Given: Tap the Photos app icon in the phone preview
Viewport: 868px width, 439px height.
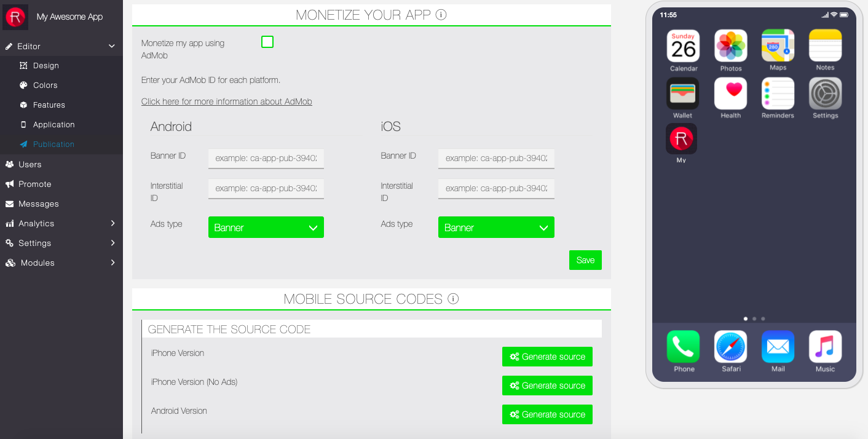Looking at the screenshot, I should coord(730,45).
